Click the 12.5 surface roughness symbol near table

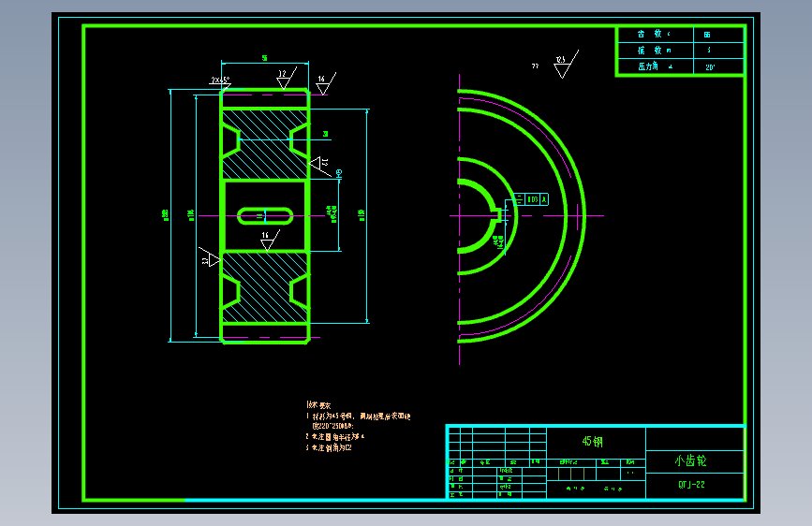pos(566,65)
